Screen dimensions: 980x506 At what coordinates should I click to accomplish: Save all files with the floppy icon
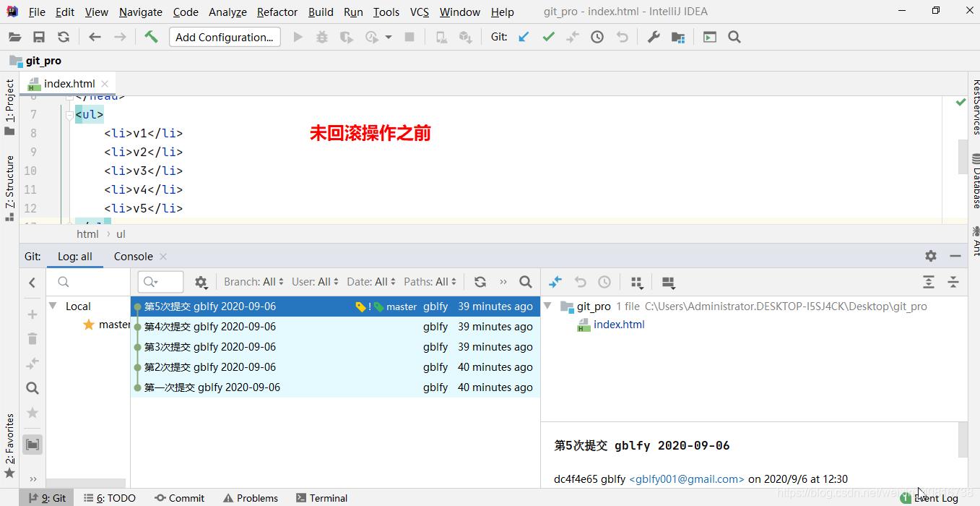tap(39, 37)
